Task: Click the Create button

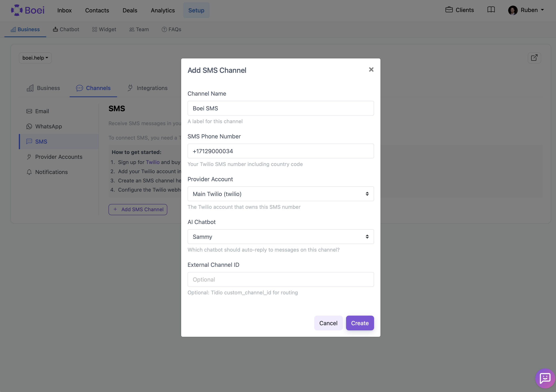Action: pos(360,323)
